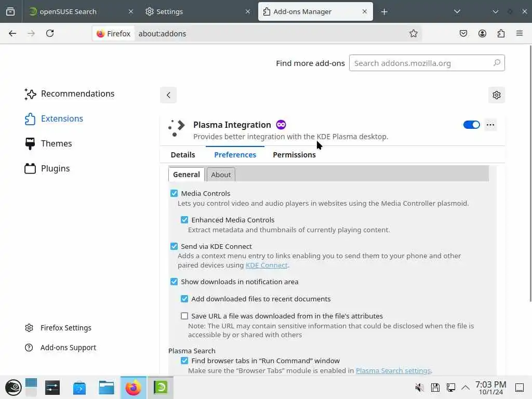The height and width of the screenshot is (399, 532).
Task: Click the muted volume tray icon
Action: point(419,388)
